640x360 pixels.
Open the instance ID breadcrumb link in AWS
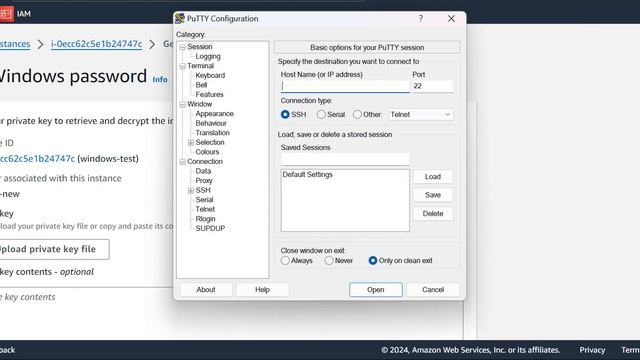point(96,44)
